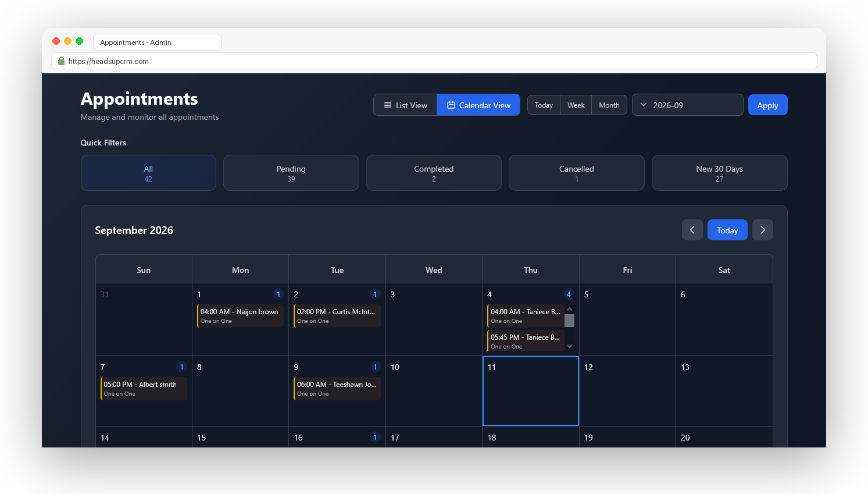The image size is (868, 494).
Task: Select day 10 on the calendar
Action: pyautogui.click(x=434, y=391)
